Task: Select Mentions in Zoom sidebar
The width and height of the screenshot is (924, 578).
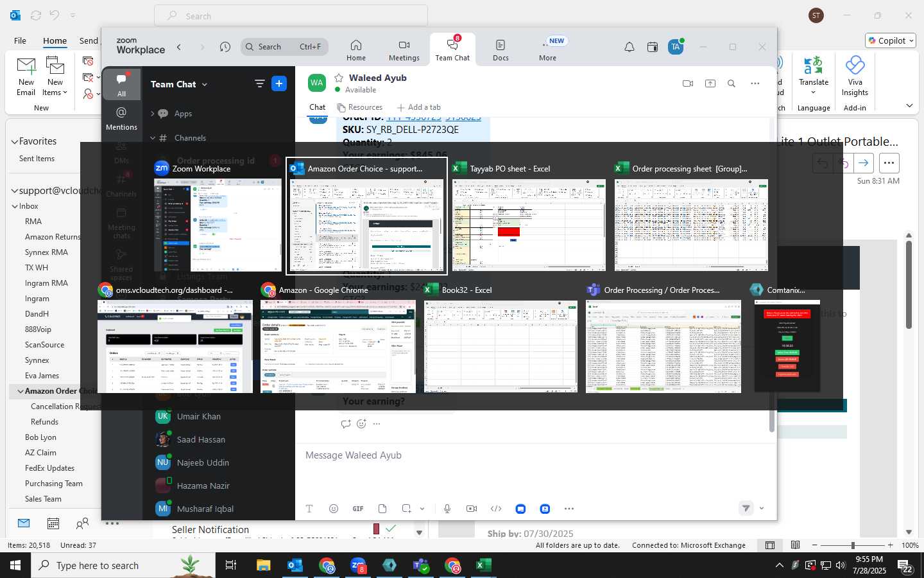Action: coord(121,119)
